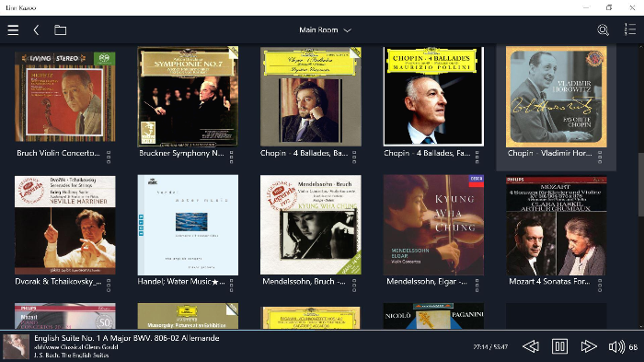Screen dimensions: 644x362
Task: Open the folder browse icon
Action: click(61, 30)
